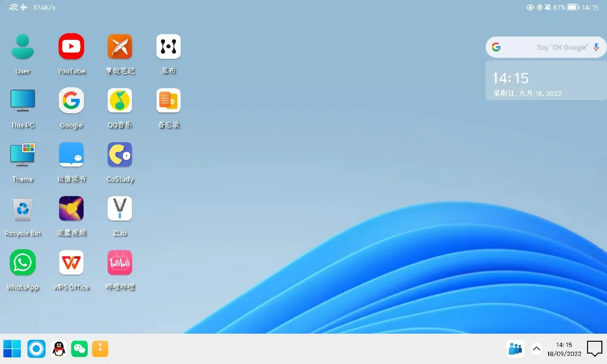Image resolution: width=607 pixels, height=364 pixels.
Task: Open the clock widget showing 14:15
Action: [x=546, y=80]
